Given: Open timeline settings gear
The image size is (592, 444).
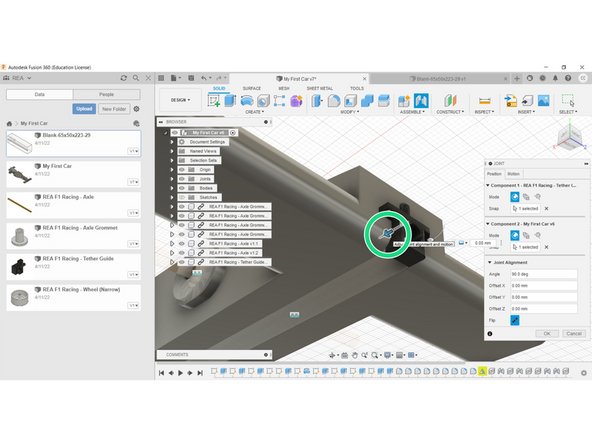Looking at the screenshot, I should [x=584, y=373].
